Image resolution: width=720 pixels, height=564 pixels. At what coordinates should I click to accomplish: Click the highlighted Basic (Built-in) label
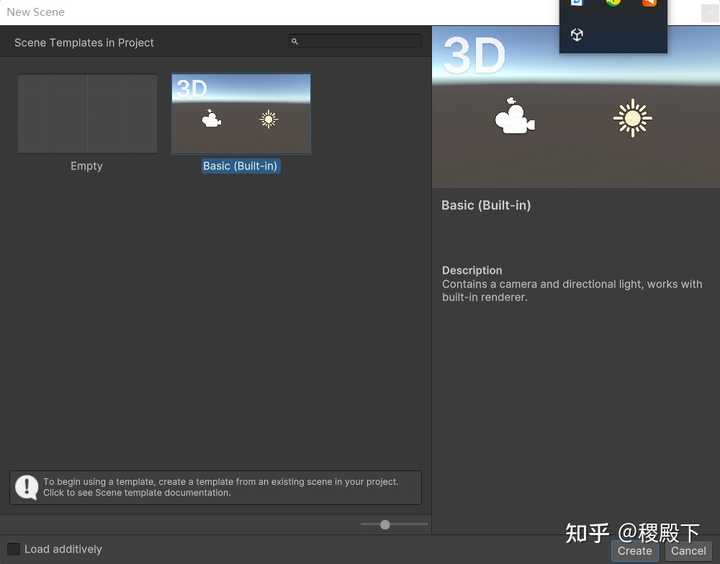click(x=241, y=166)
